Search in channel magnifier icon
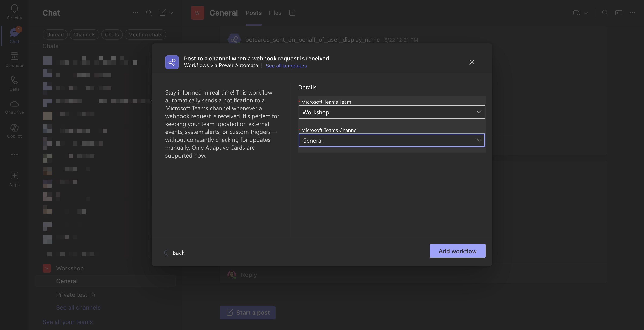The height and width of the screenshot is (330, 644). coord(605,13)
